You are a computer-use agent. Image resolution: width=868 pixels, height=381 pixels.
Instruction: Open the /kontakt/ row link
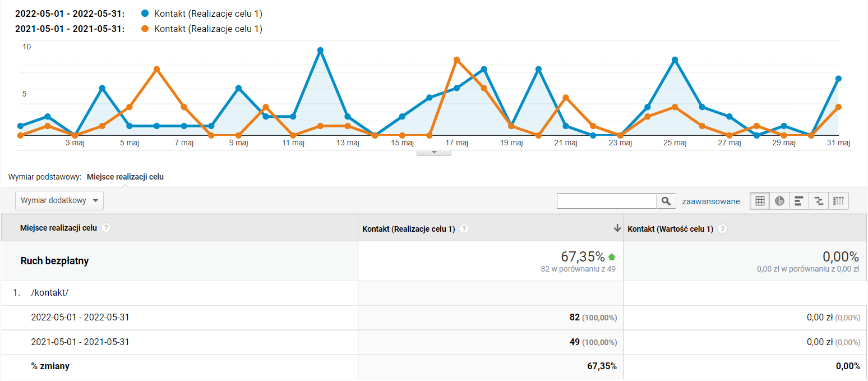point(50,293)
